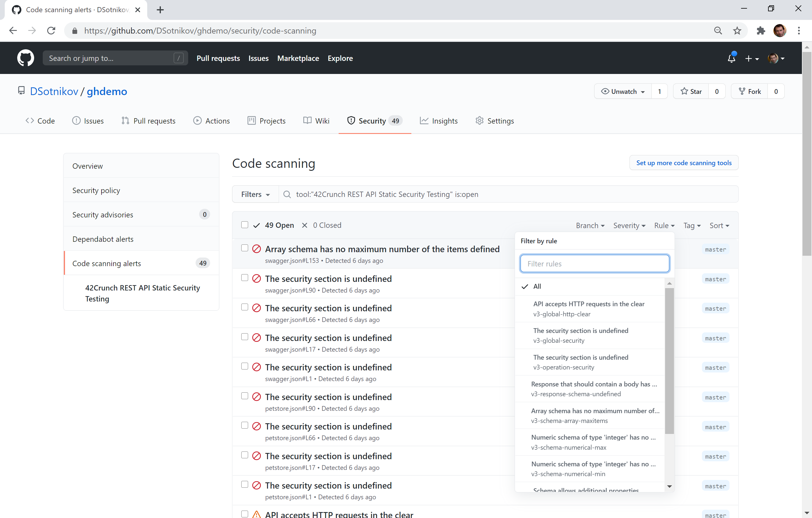Open the notifications bell
The height and width of the screenshot is (518, 812).
[731, 59]
